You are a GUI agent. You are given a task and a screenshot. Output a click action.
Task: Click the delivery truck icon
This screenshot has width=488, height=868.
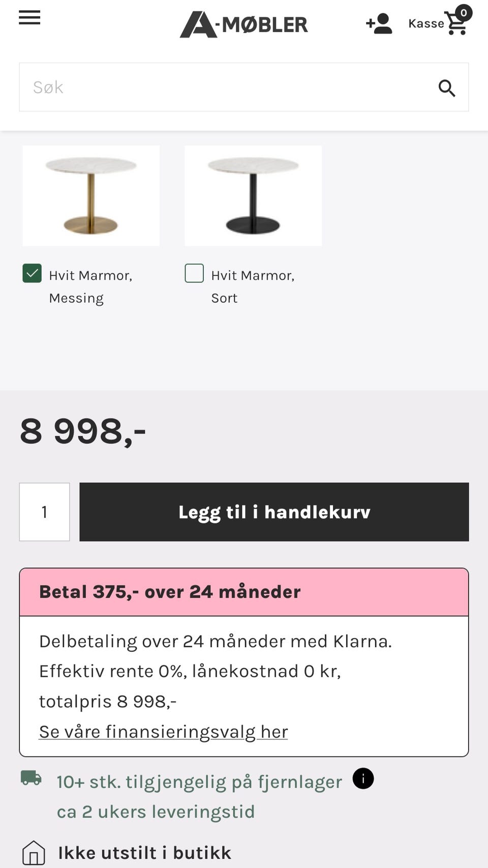[31, 777]
